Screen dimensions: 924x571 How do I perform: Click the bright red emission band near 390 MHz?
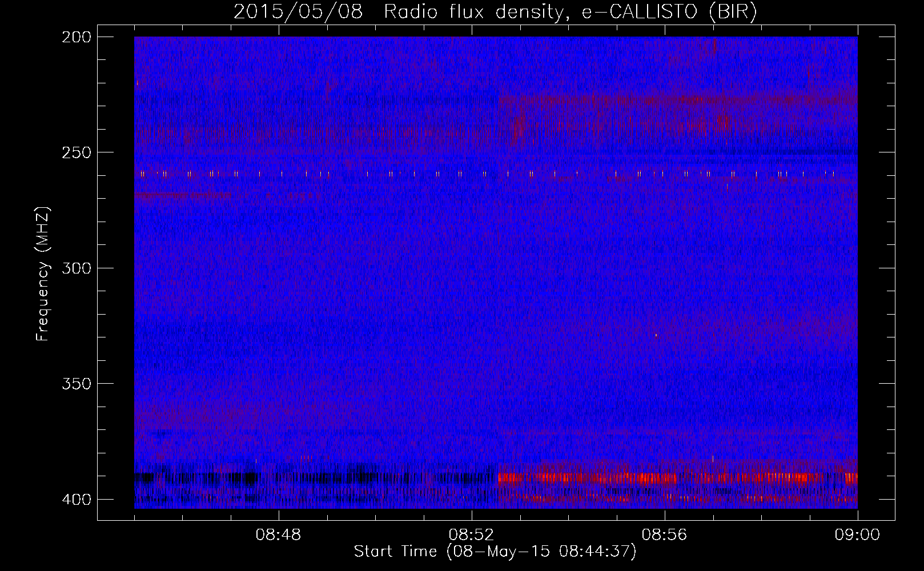[678, 478]
